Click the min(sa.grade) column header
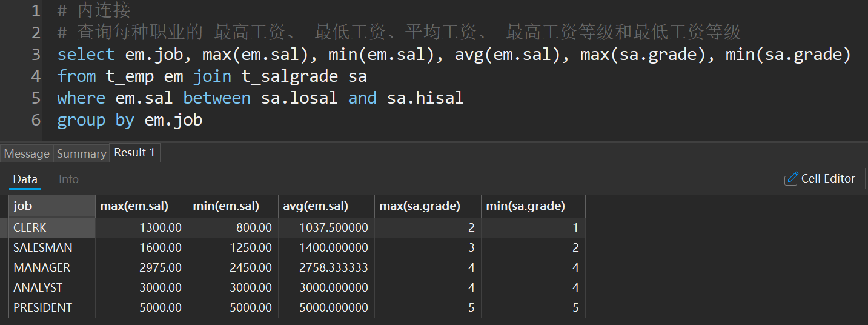This screenshot has width=868, height=325. point(533,206)
